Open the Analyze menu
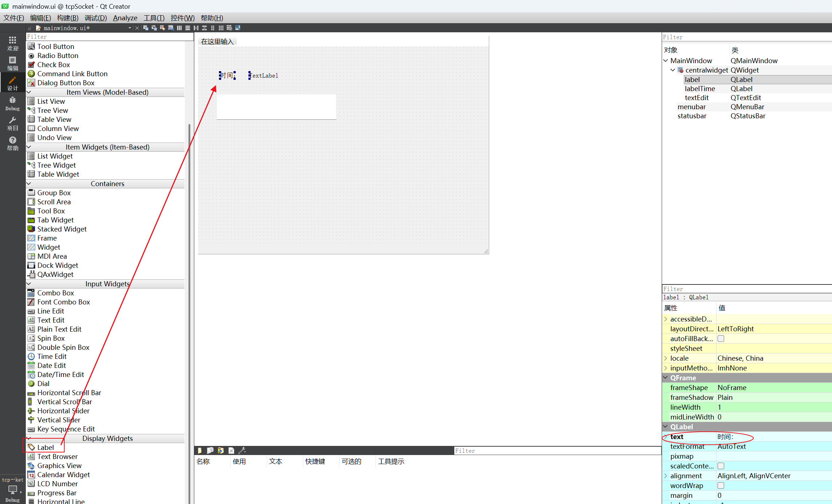832x504 pixels. tap(125, 18)
